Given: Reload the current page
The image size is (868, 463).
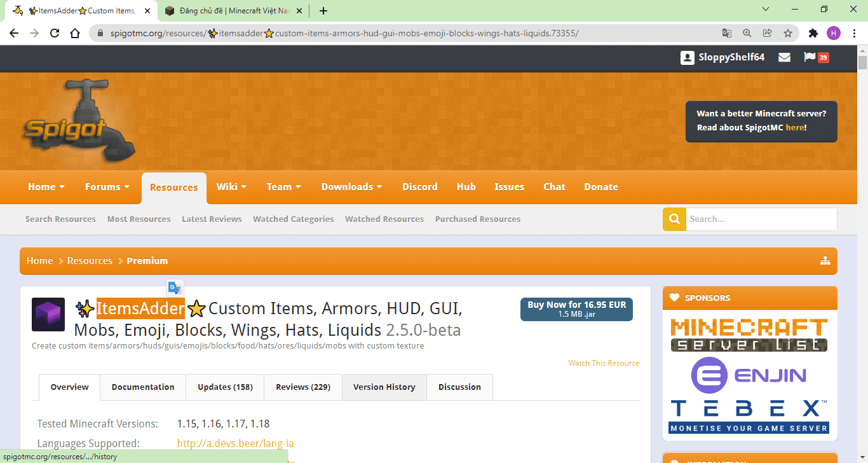Looking at the screenshot, I should pyautogui.click(x=55, y=33).
